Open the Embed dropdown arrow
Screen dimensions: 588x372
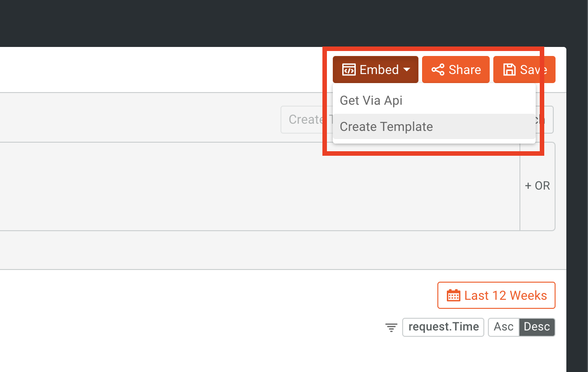coord(407,70)
